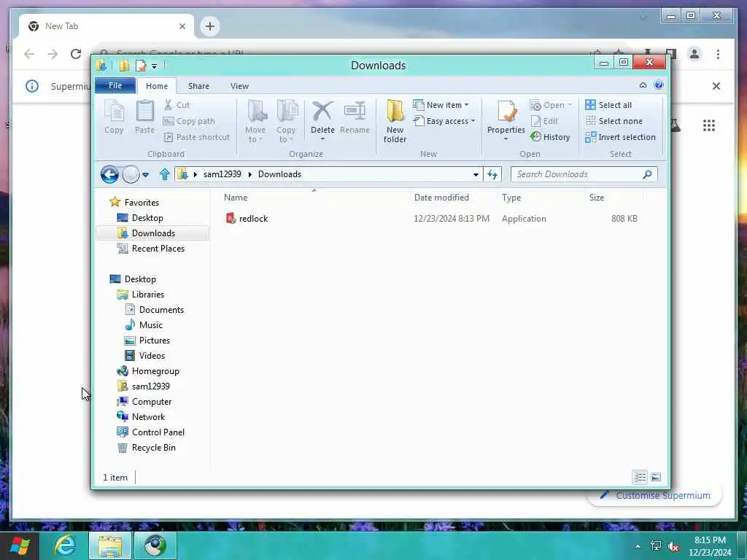Select Homegroup in navigation pane

point(155,371)
